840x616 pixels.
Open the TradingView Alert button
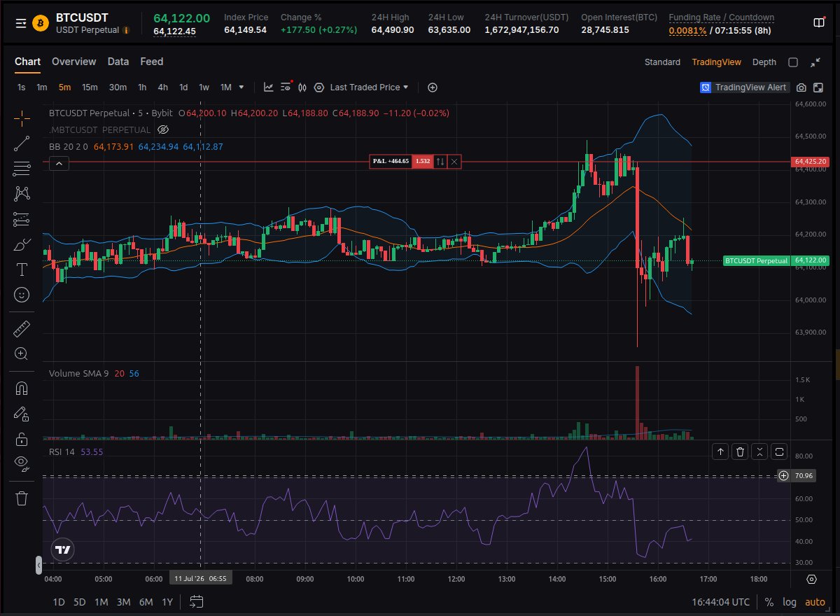pos(745,87)
